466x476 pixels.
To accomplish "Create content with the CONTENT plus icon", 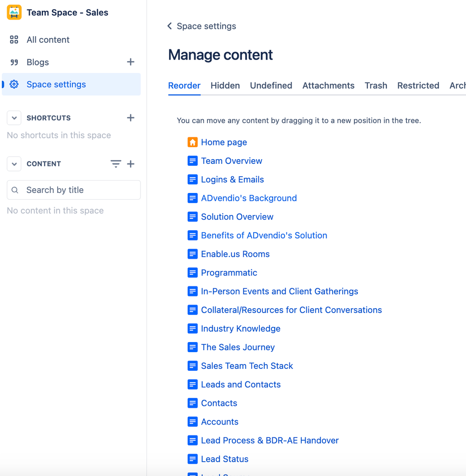I will coord(130,164).
